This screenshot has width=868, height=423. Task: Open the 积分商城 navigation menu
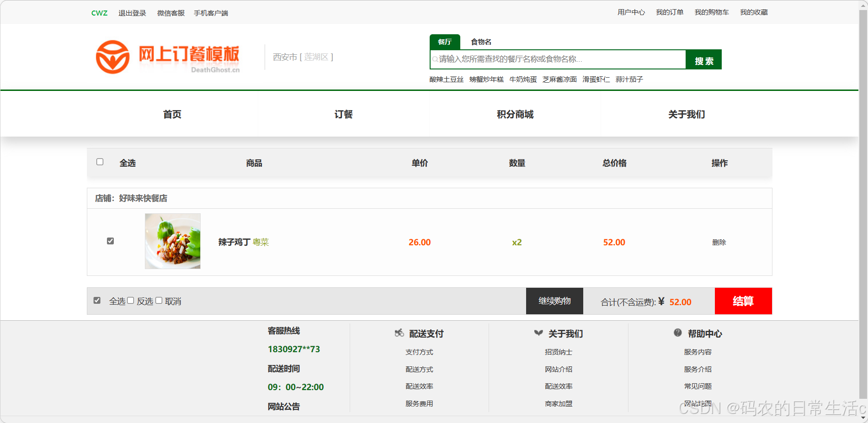515,115
